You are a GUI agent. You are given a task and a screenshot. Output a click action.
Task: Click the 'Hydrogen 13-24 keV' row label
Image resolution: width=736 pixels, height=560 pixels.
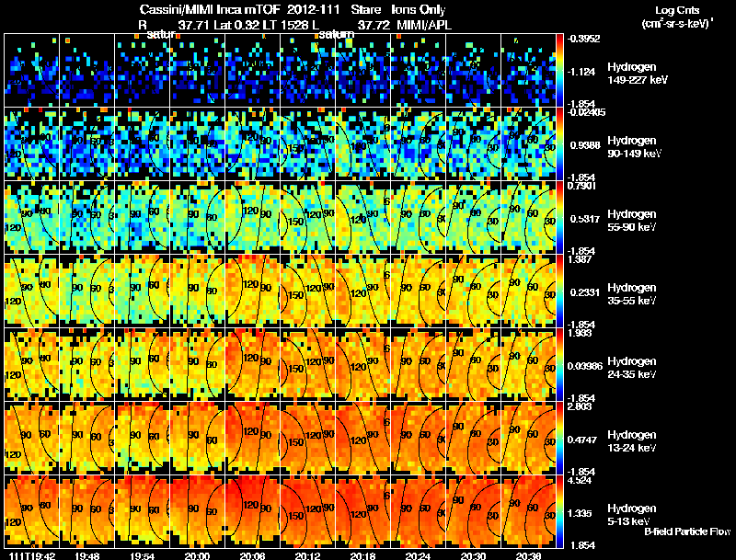point(632,441)
